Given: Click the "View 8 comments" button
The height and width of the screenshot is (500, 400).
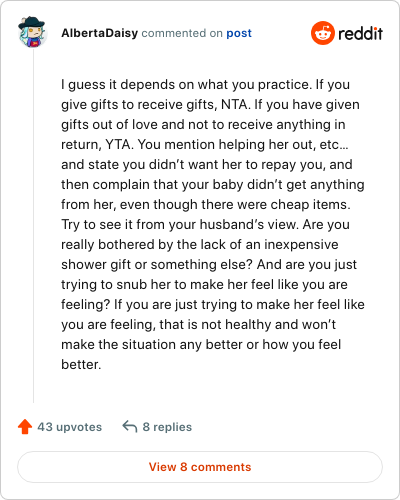Looking at the screenshot, I should coord(200,467).
